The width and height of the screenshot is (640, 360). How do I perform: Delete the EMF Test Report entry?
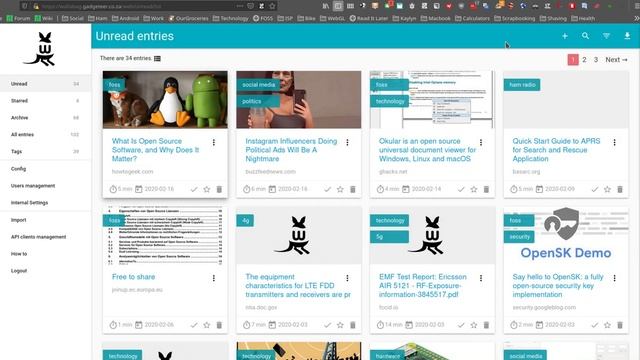(x=486, y=325)
